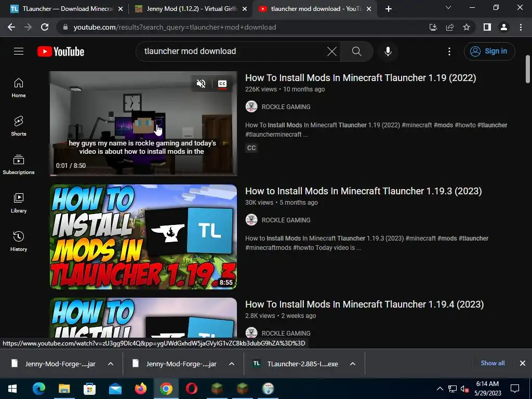The image size is (532, 399).
Task: Open the Chrome profile icon
Action: (x=504, y=27)
